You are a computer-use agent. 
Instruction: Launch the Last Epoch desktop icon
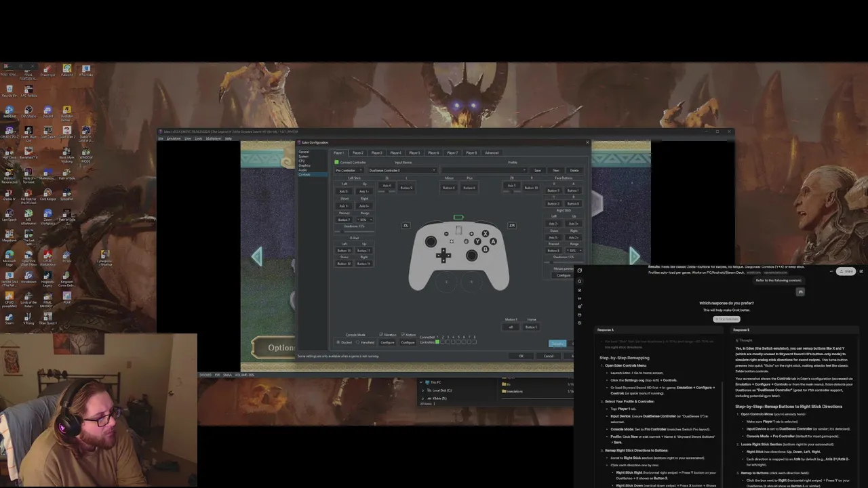[x=9, y=215]
